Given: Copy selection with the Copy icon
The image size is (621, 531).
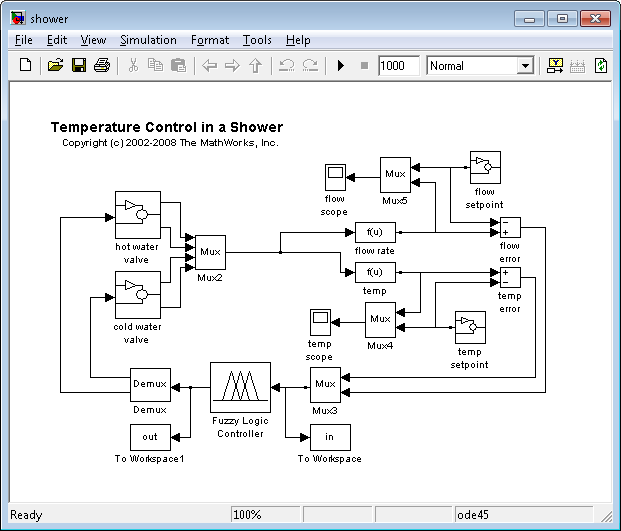Looking at the screenshot, I should point(155,65).
